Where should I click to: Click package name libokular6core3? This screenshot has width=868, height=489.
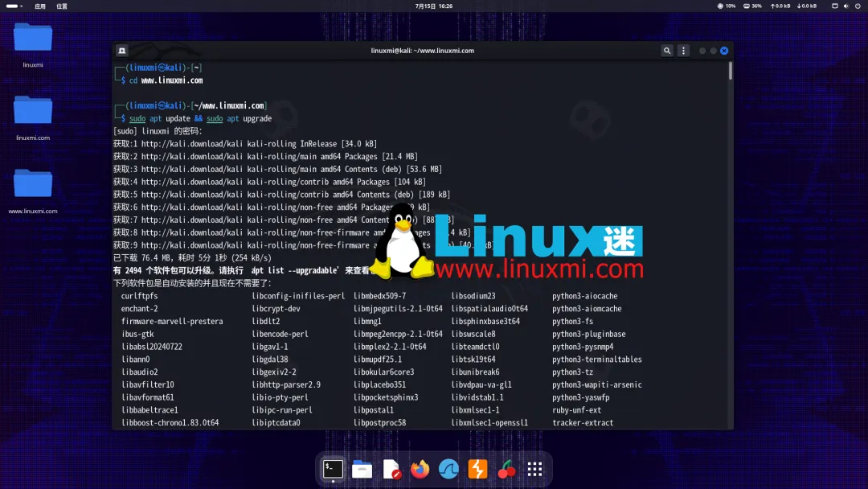[383, 372]
